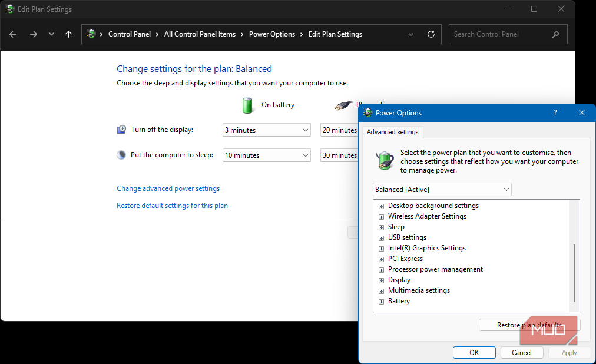Click Restore plan defaults button
Screen dimensions: 596x364
pos(529,325)
